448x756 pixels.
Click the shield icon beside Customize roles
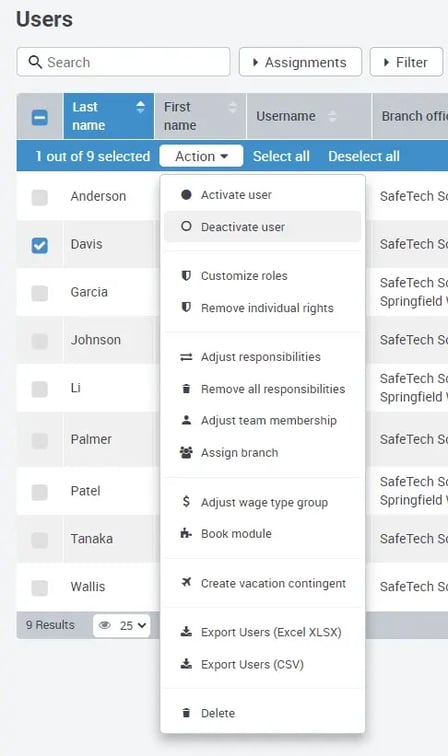[x=186, y=276]
